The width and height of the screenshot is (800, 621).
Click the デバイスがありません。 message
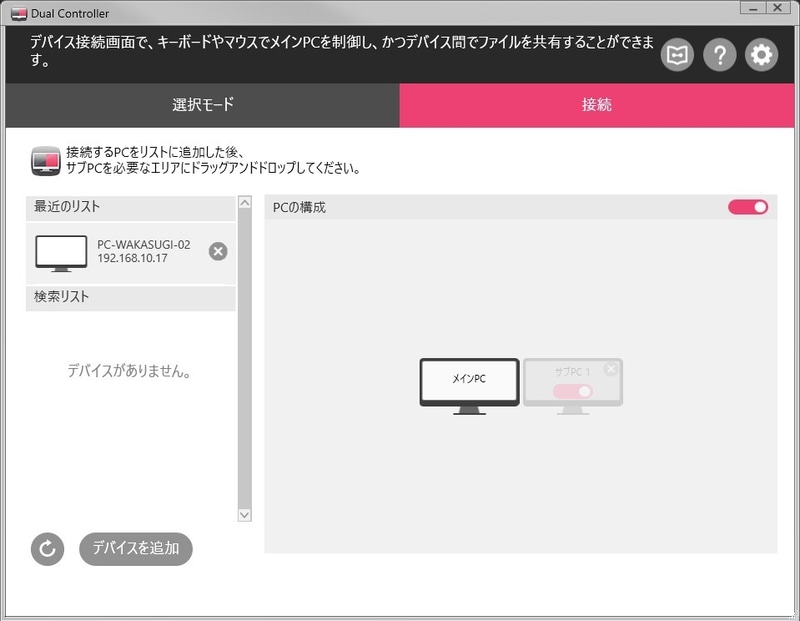point(130,371)
